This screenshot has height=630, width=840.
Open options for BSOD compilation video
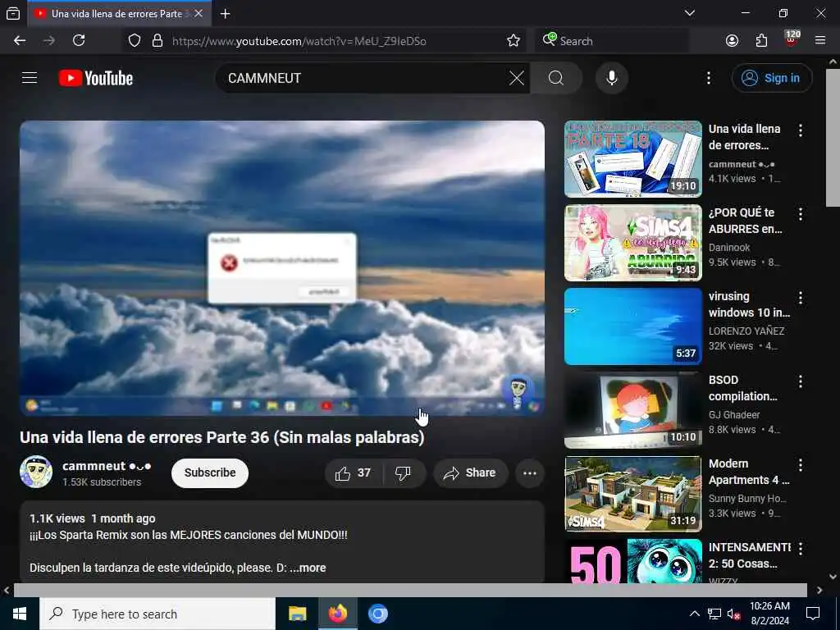tap(801, 381)
